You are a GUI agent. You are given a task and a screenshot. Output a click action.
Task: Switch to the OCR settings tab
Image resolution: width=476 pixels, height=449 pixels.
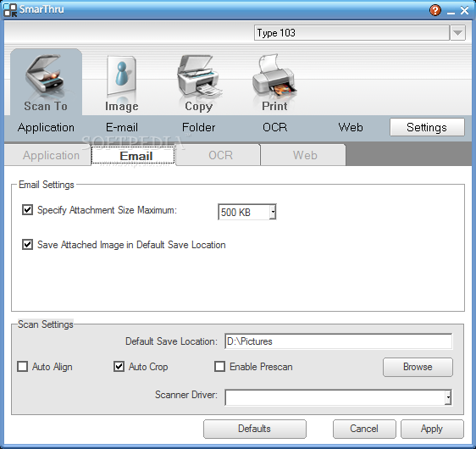tap(218, 155)
